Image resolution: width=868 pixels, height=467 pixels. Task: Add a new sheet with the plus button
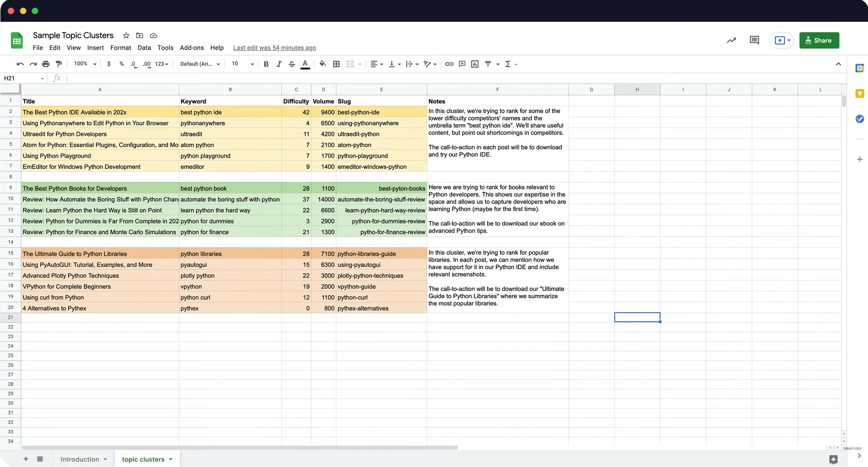(x=26, y=459)
